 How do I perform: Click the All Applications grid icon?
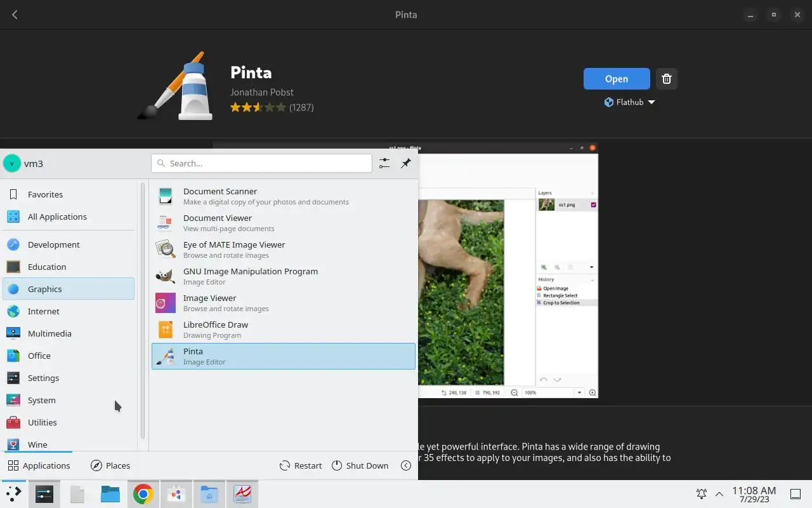[x=13, y=217]
